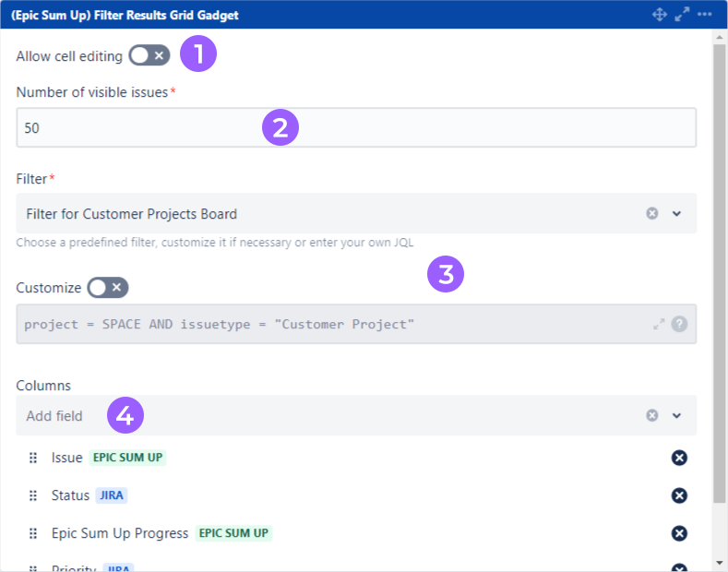Remove the Epic Sum Up Progress column
Screen dimensions: 728x572
679,533
